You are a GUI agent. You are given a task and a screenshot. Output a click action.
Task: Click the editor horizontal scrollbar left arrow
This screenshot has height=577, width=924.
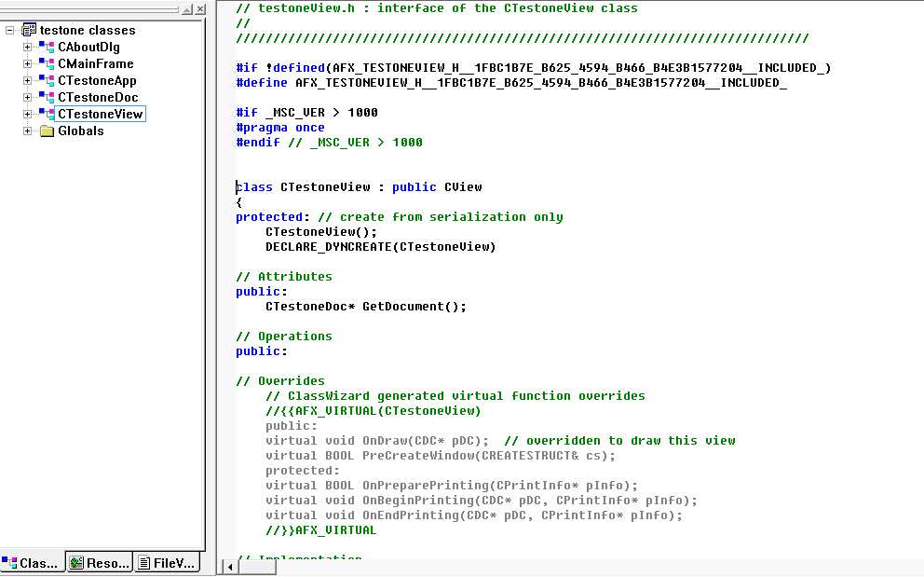click(230, 567)
